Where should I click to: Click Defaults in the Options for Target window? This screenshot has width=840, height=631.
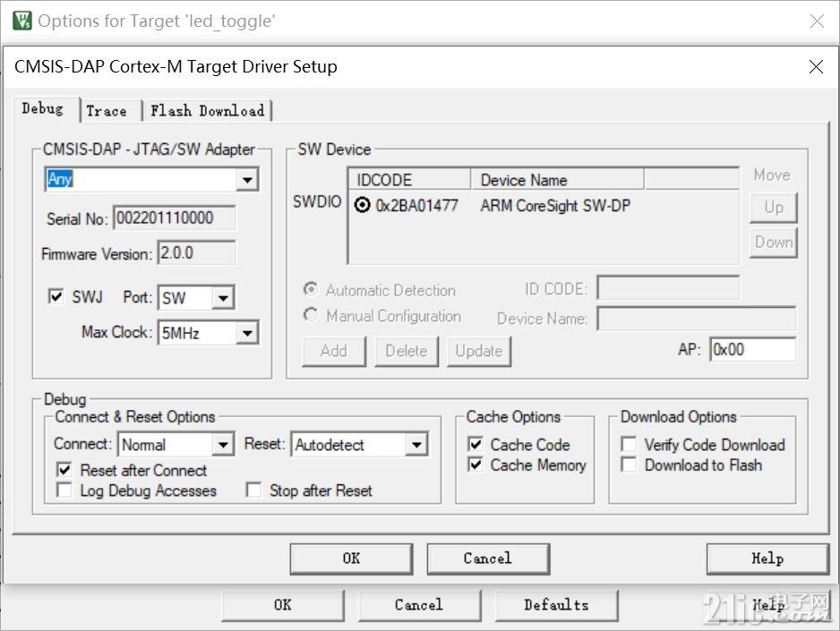557,605
